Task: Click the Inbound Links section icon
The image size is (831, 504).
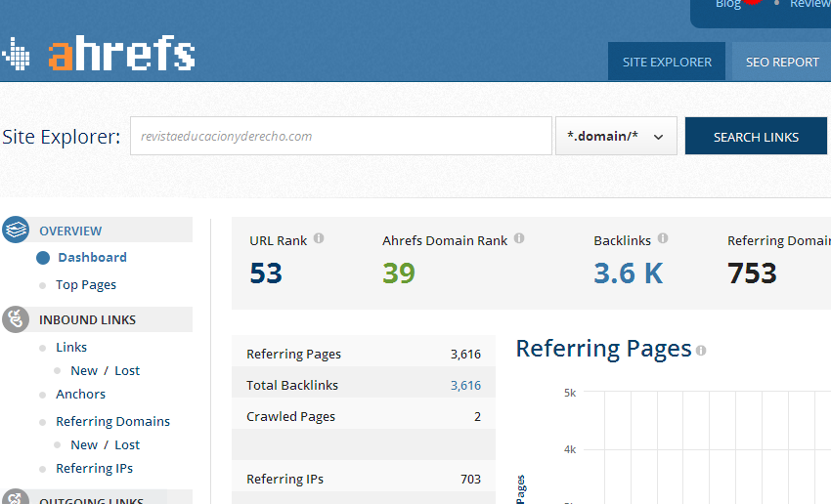Action: (x=16, y=319)
